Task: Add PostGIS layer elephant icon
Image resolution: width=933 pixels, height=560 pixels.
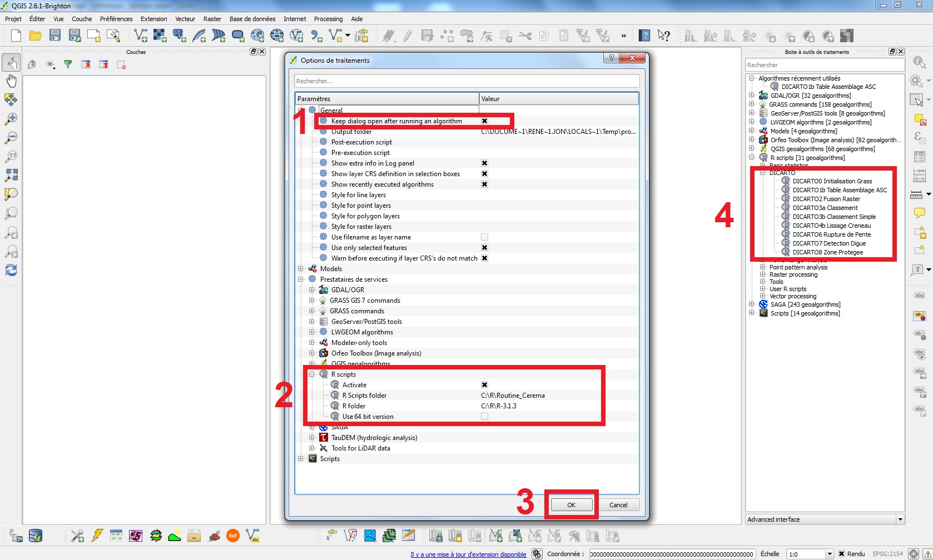Action: pyautogui.click(x=180, y=36)
